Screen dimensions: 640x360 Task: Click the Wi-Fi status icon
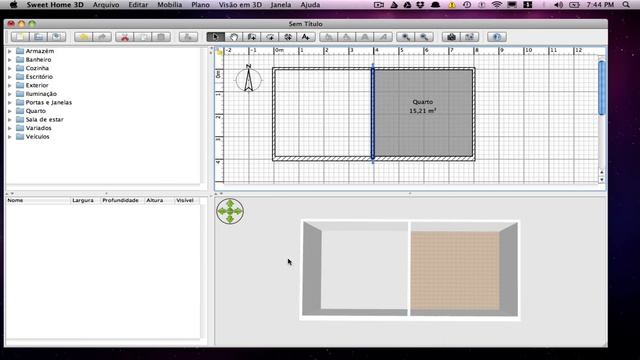point(496,5)
